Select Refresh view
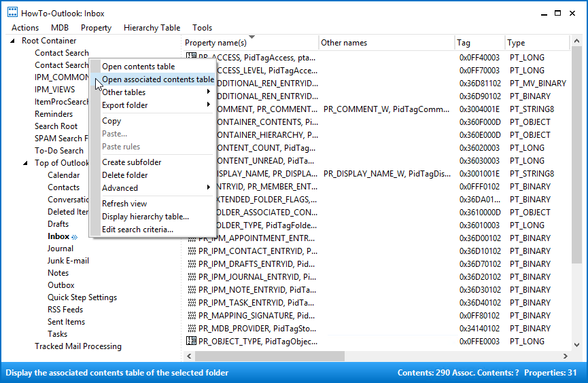Screen dimensions: 588x383 click(x=153, y=204)
